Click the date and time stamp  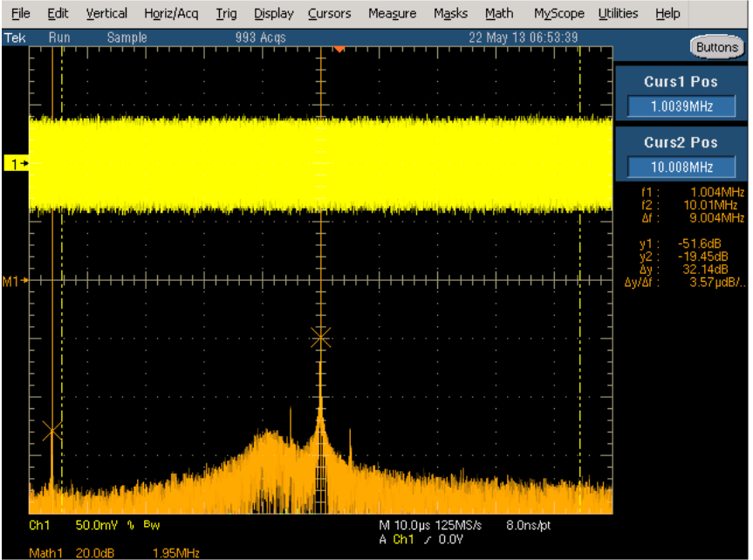tap(523, 38)
